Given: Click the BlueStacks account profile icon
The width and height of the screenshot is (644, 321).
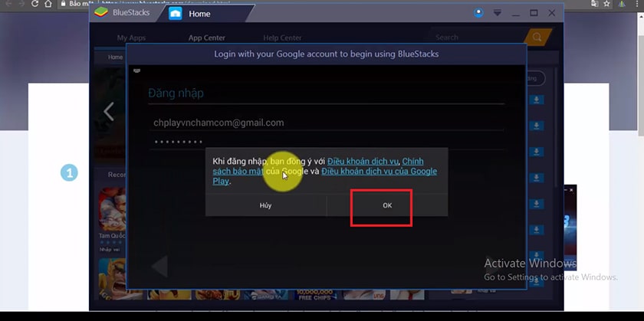Looking at the screenshot, I should click(478, 13).
